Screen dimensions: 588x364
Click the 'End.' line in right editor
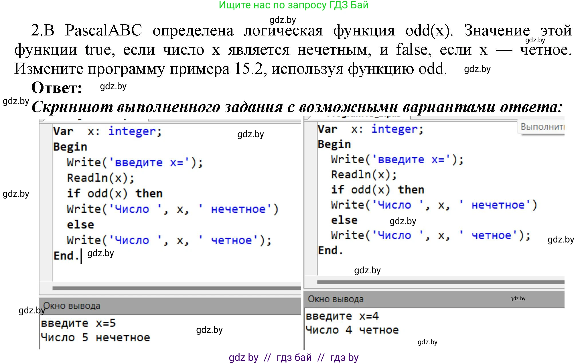coord(330,250)
